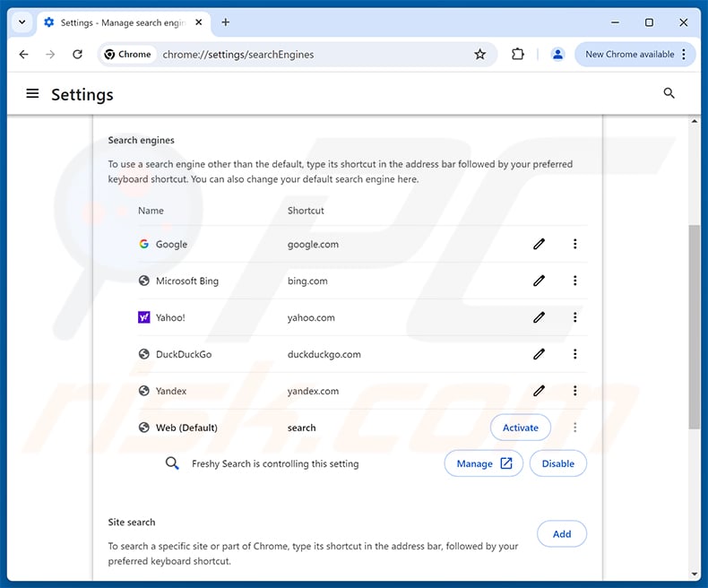Click the scroll down arrow
Viewport: 708px width, 588px height.
(x=694, y=575)
